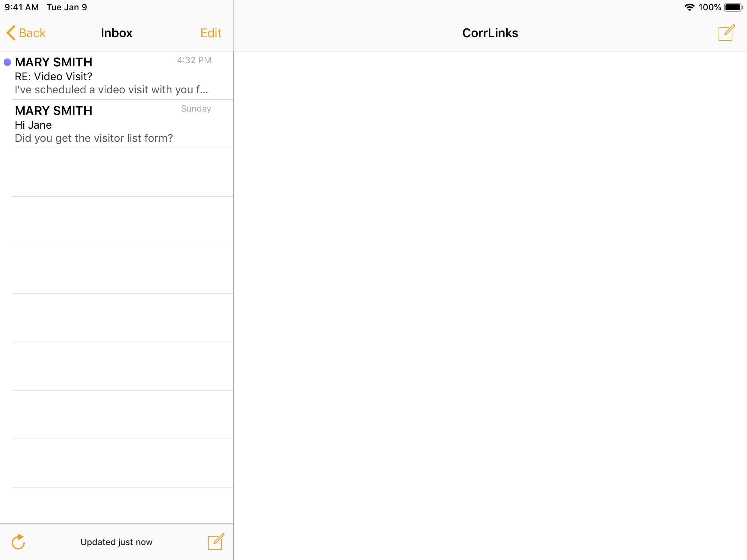Tap preview 'Did you get the visitor list form?'
Screen dimensions: 747x560
click(x=94, y=138)
